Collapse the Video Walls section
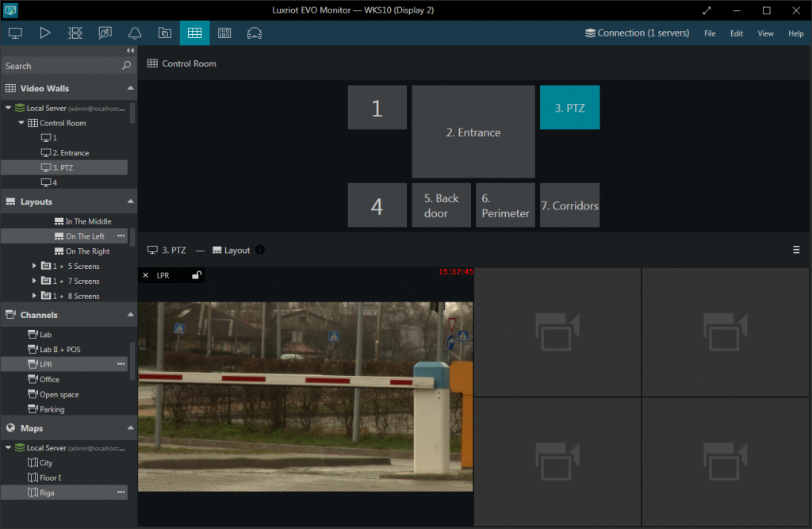 pos(131,88)
